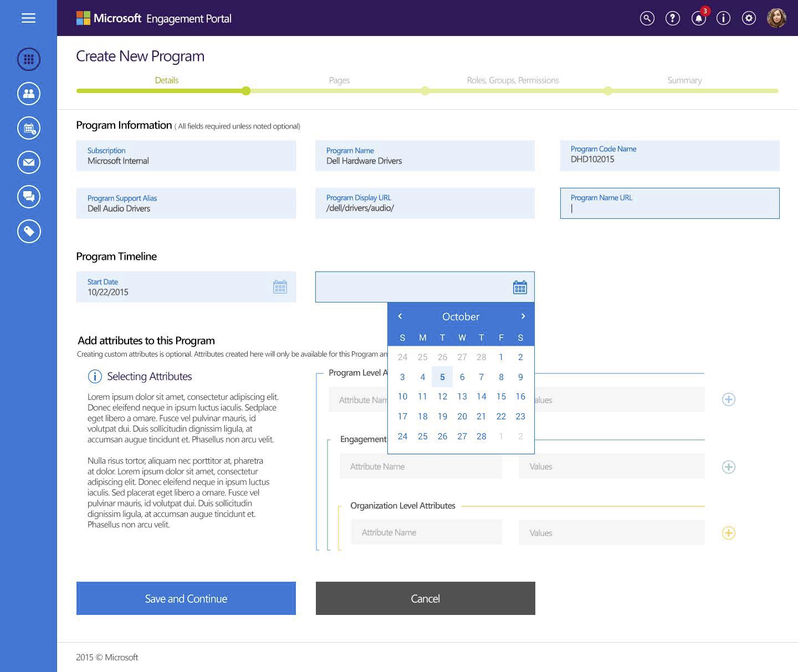This screenshot has height=672, width=798.
Task: Click the Microsoft logo
Action: [83, 18]
